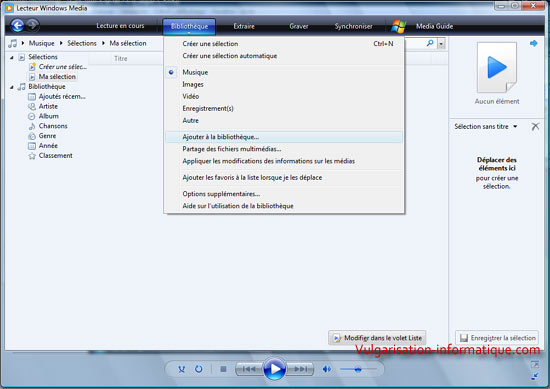Open Options supplémentaires...
The image size is (550, 389).
[284, 194]
